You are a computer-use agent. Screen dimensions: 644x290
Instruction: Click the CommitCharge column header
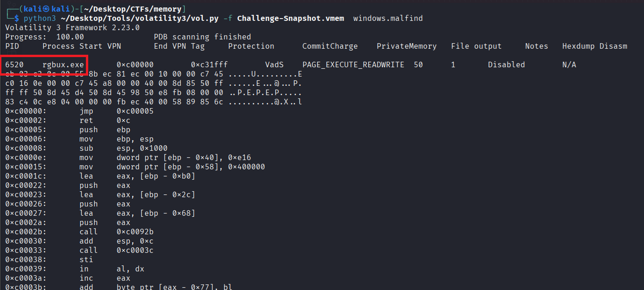click(330, 46)
